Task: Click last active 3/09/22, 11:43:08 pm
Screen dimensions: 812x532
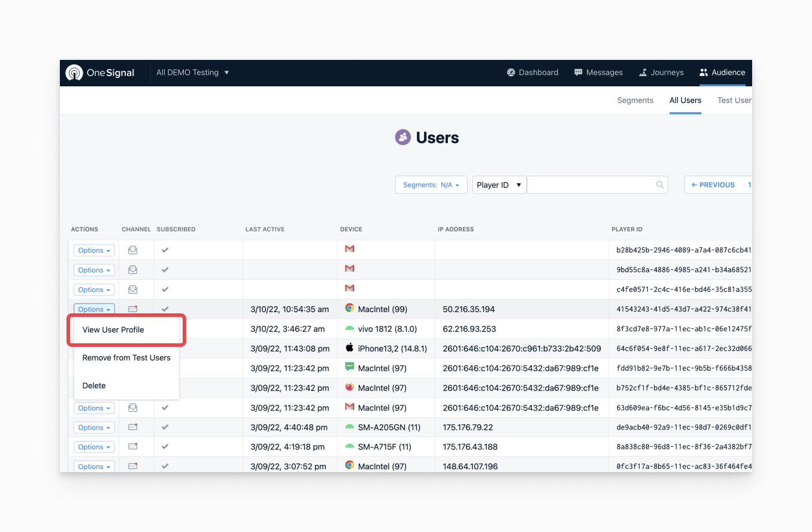Action: coord(290,349)
